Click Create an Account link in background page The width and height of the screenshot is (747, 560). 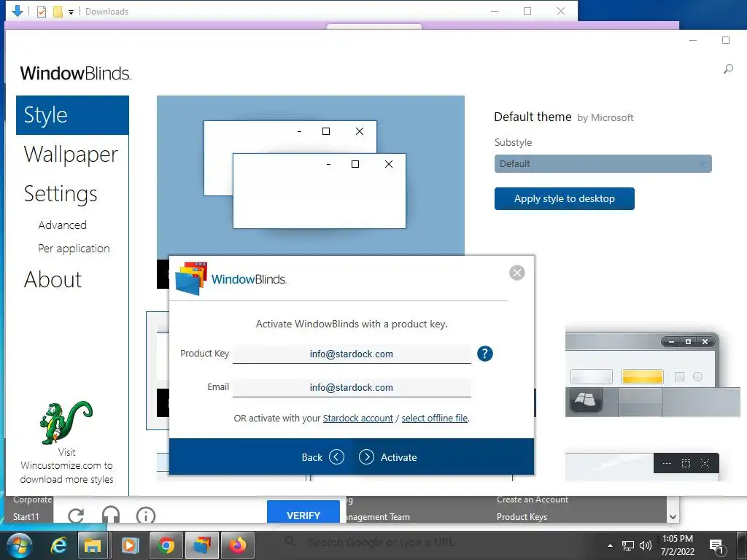point(532,499)
